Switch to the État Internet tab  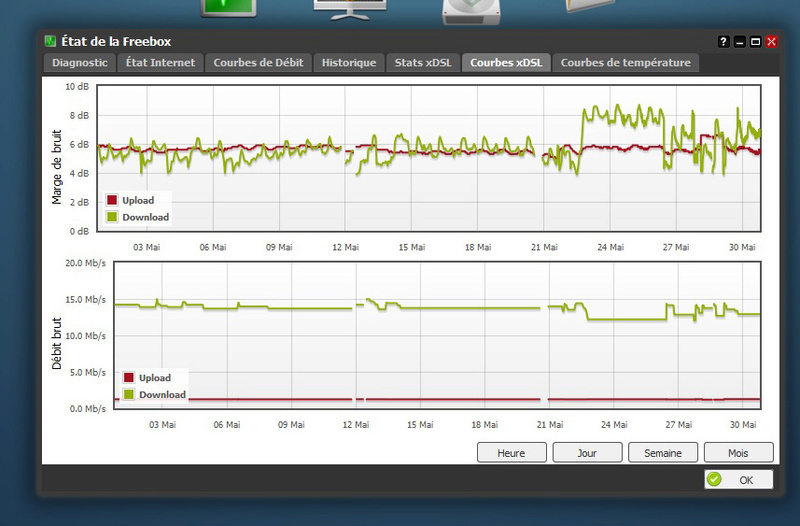(x=160, y=63)
